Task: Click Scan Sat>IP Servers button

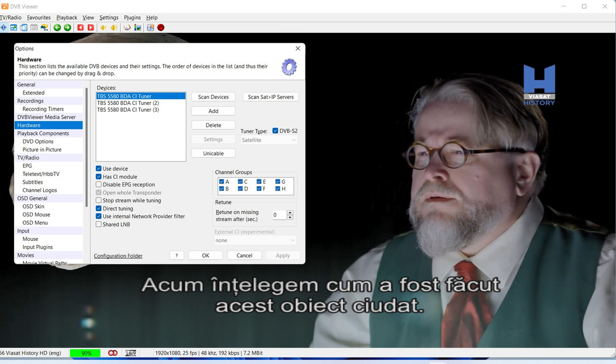Action: pyautogui.click(x=271, y=97)
